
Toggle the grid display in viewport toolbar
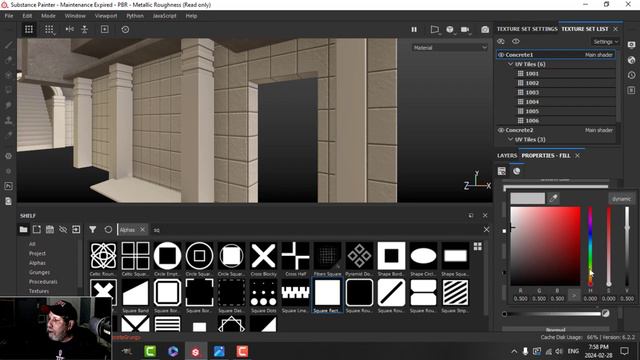pyautogui.click(x=29, y=29)
